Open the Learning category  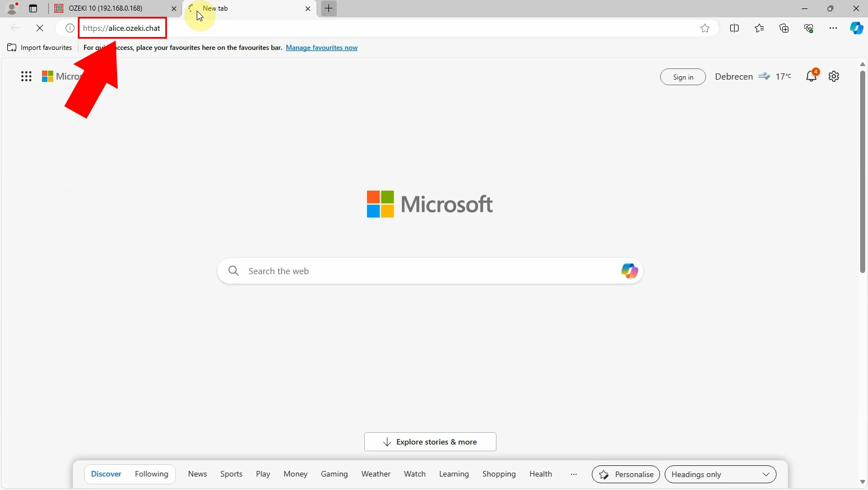[x=454, y=474]
